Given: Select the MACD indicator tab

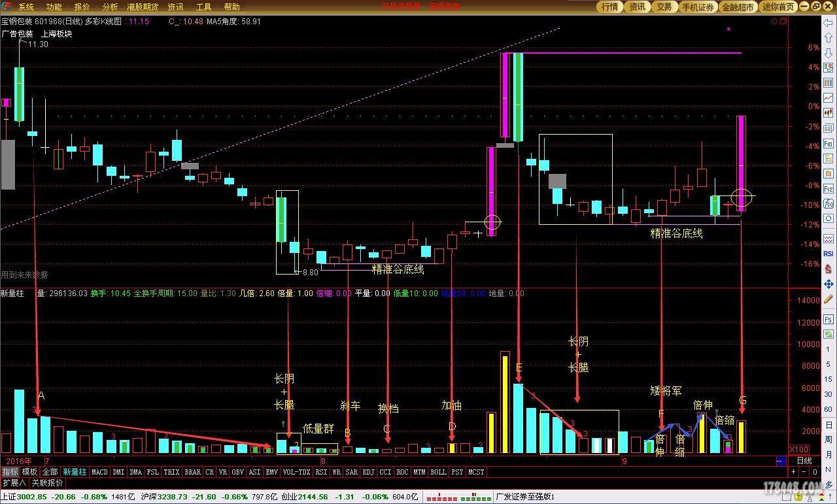Looking at the screenshot, I should (x=99, y=472).
